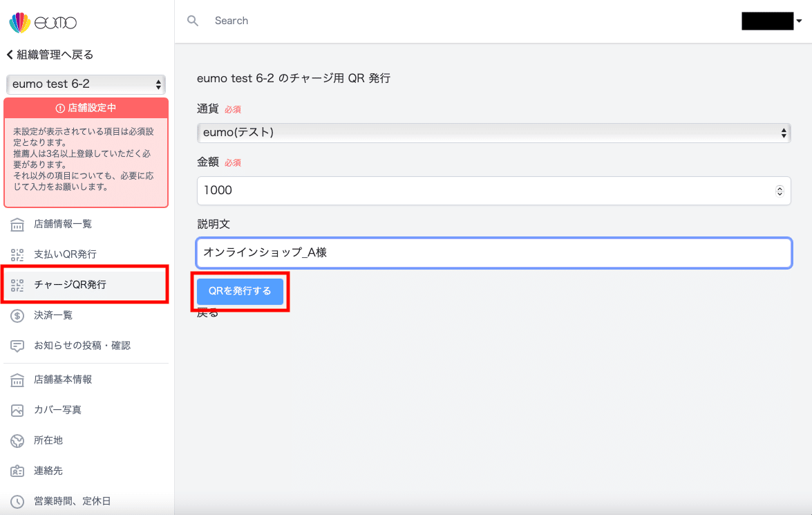Click the 支払いQR発行 QR icon

coord(17,254)
